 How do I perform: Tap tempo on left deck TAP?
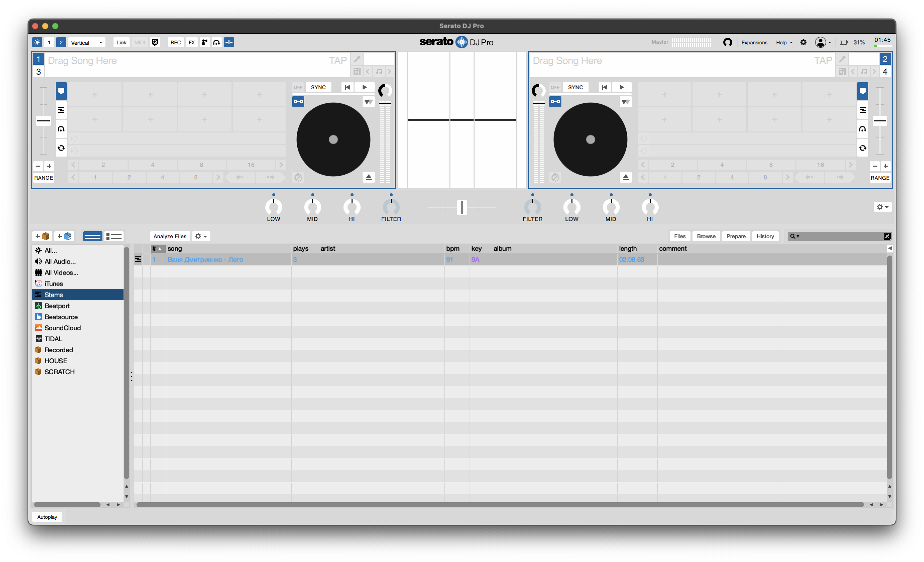tap(338, 60)
